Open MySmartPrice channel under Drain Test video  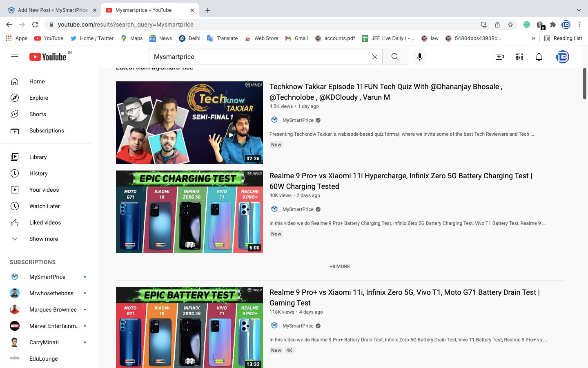pyautogui.click(x=298, y=326)
